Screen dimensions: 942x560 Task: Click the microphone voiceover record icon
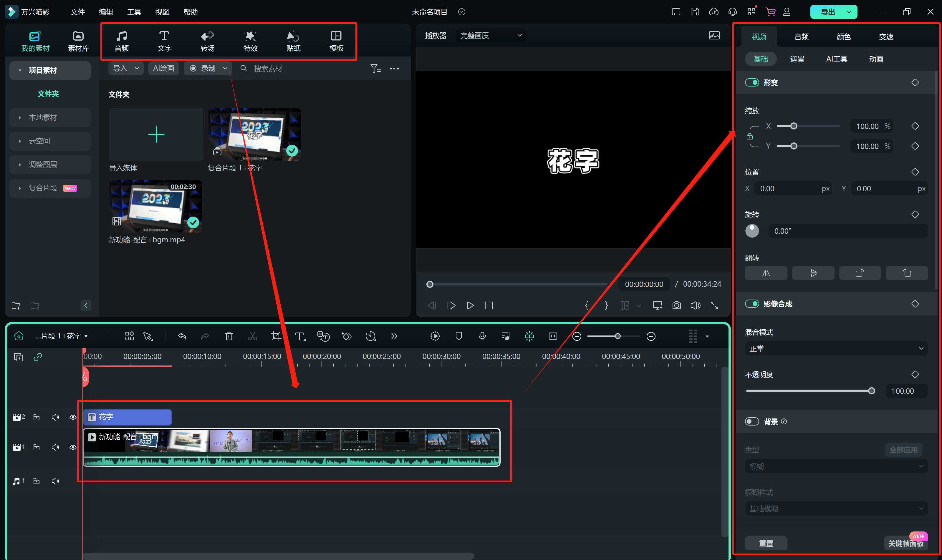[x=482, y=336]
